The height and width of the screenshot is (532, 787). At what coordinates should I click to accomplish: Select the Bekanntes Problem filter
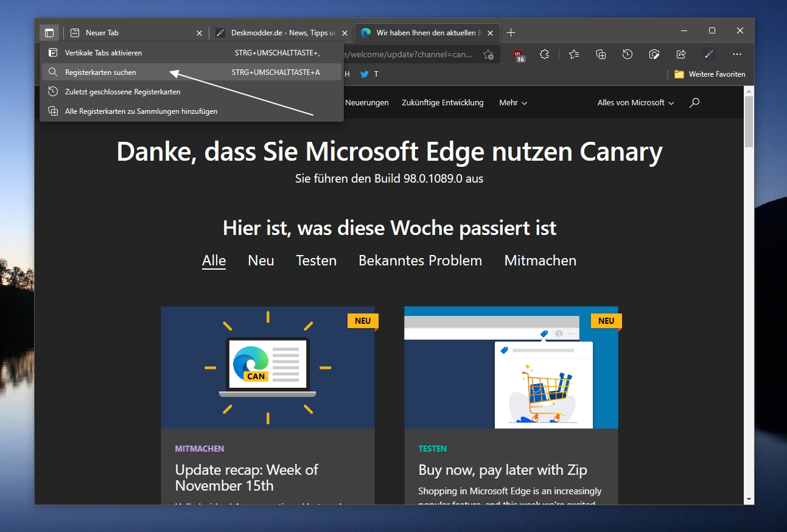pyautogui.click(x=420, y=261)
